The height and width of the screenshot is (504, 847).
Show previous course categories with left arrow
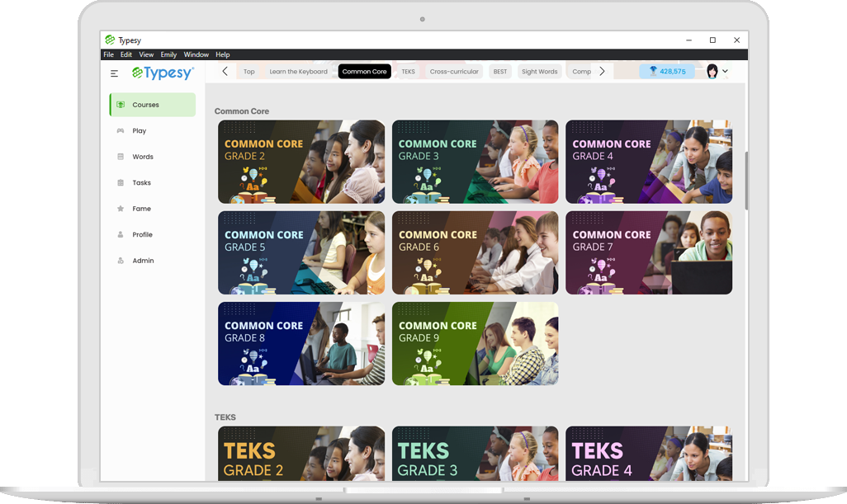coord(225,71)
